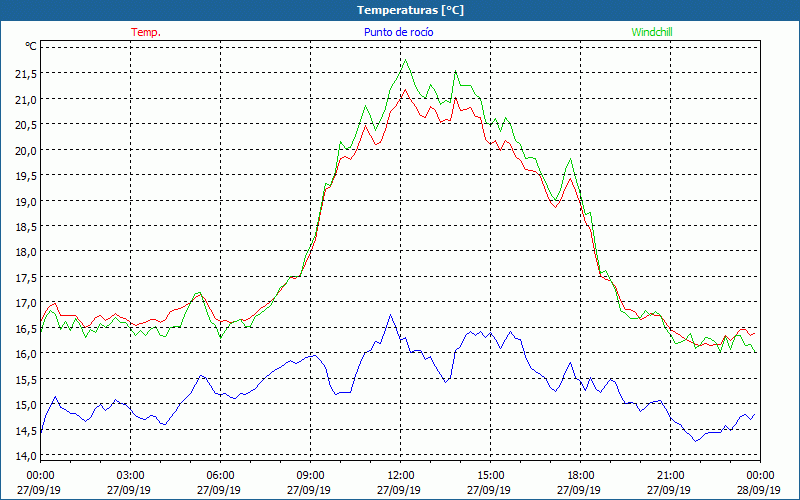Click the '°C' axis unit label
Viewport: 800px width, 500px height.
[31, 46]
